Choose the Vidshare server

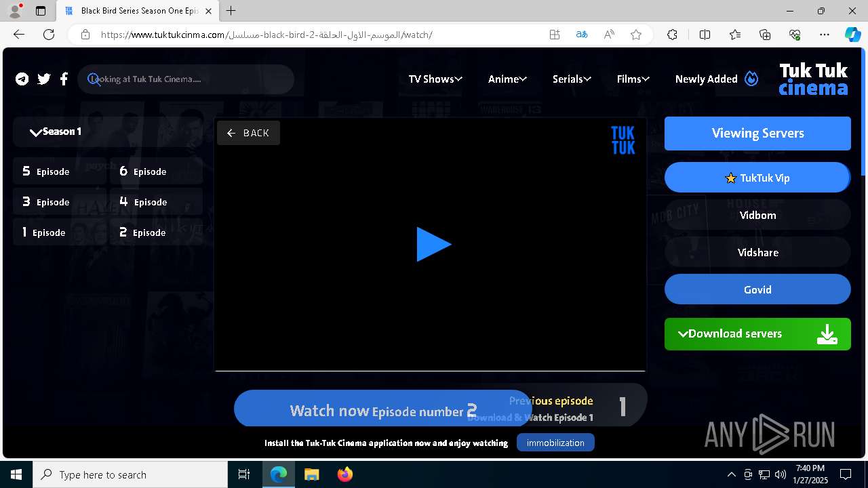pyautogui.click(x=757, y=252)
